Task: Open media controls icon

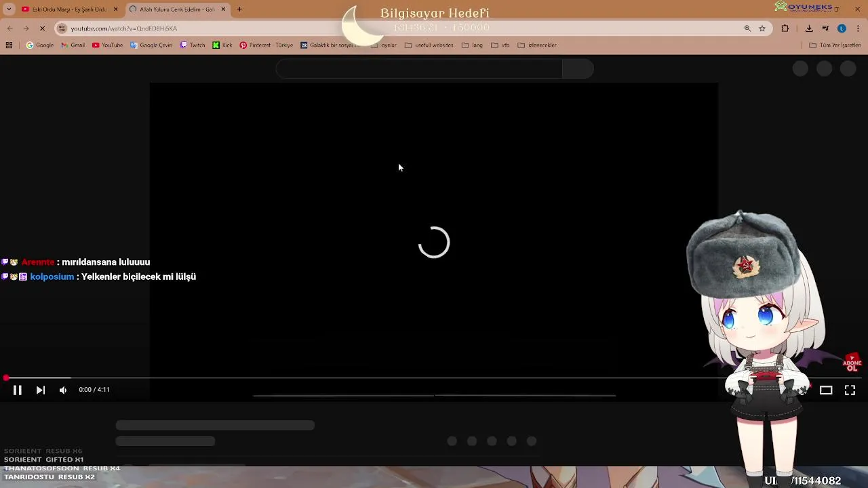Action: (825, 28)
